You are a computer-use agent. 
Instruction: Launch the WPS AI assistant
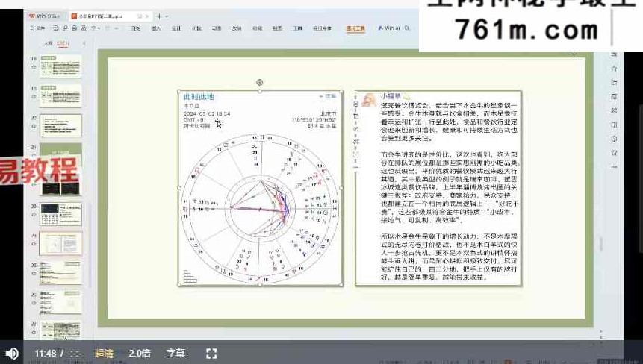388,28
